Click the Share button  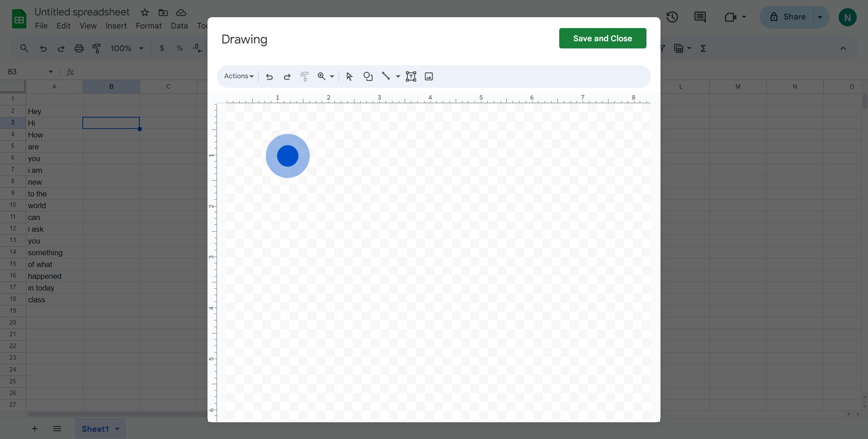tap(786, 17)
